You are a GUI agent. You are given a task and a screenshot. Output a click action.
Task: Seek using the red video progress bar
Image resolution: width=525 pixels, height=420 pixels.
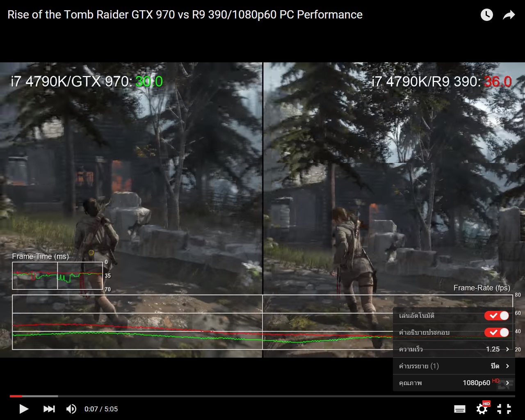click(x=262, y=396)
